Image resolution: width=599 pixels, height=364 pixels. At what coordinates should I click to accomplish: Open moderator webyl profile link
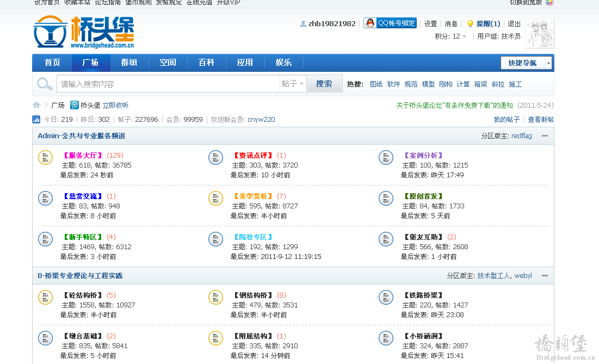coord(523,276)
